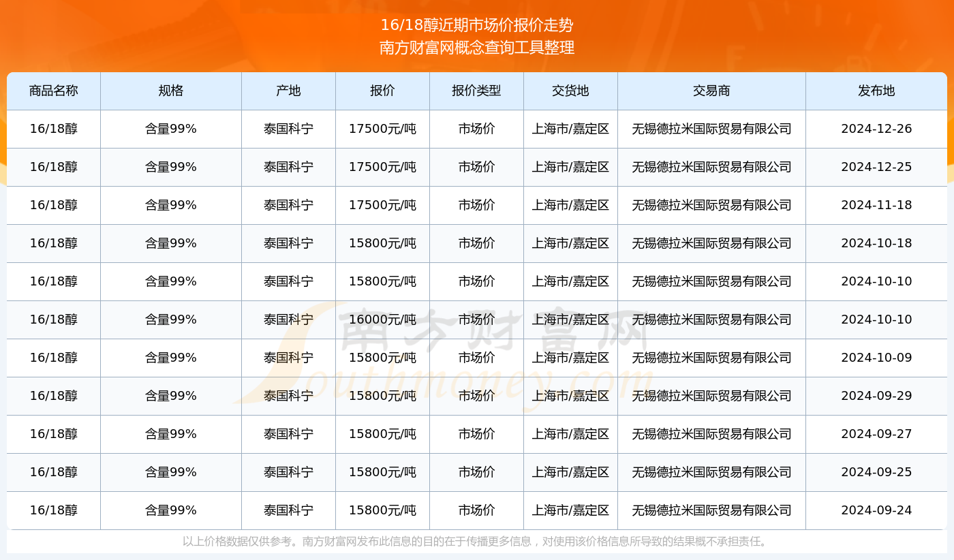
Task: Select the date 2024-12-25
Action: point(876,167)
